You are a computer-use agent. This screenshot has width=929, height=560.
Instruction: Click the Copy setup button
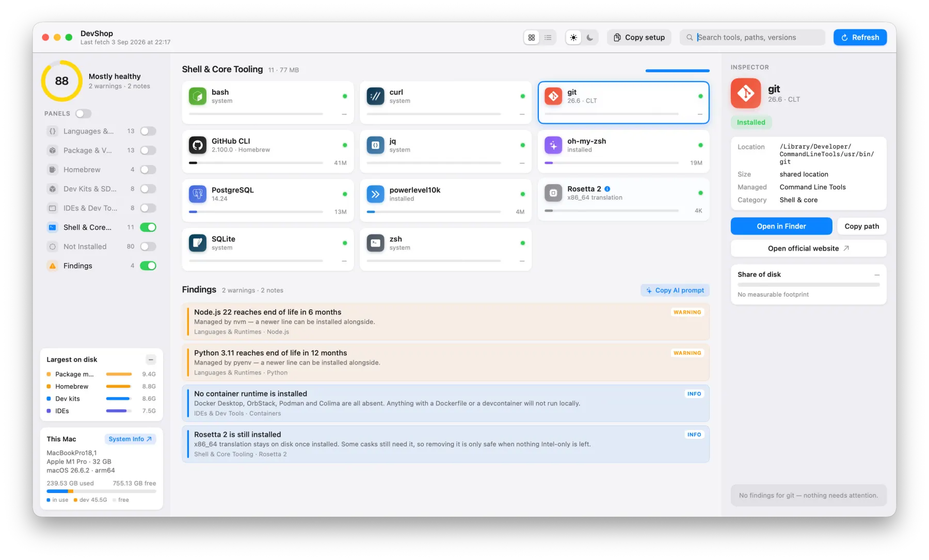pos(639,37)
